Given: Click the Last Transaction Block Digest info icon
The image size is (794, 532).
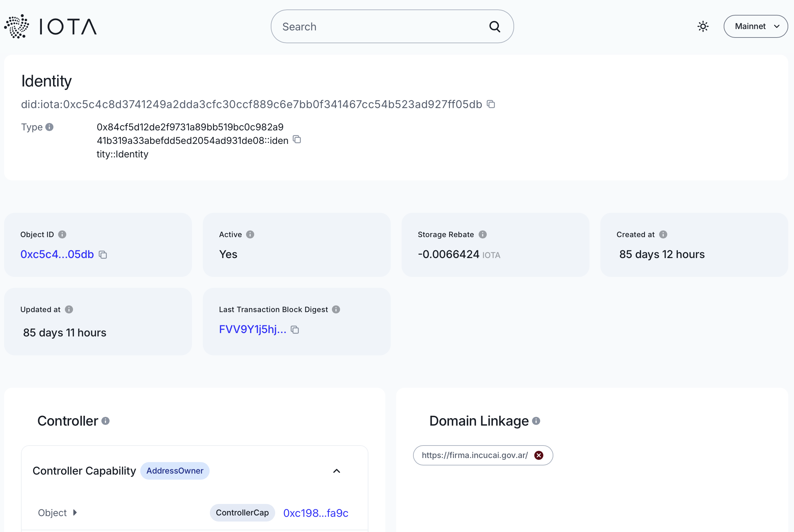Looking at the screenshot, I should click(x=336, y=309).
